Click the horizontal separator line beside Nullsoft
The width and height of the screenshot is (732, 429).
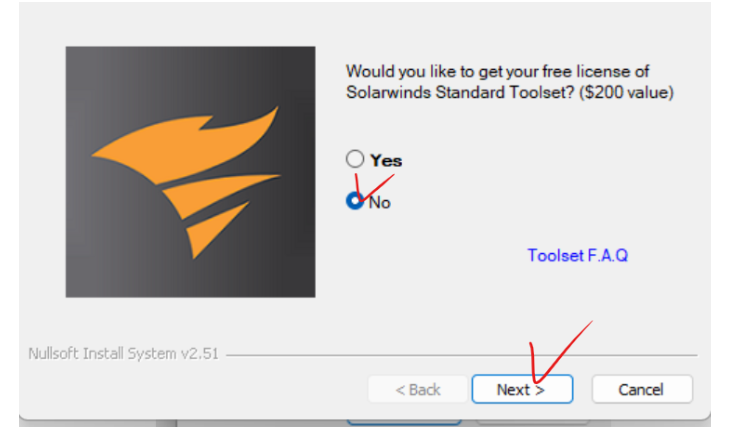click(x=461, y=355)
